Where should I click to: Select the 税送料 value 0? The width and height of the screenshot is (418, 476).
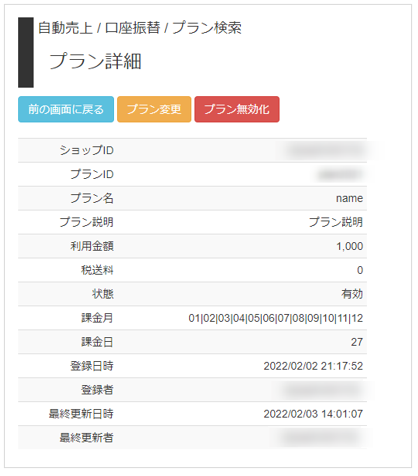click(x=360, y=270)
